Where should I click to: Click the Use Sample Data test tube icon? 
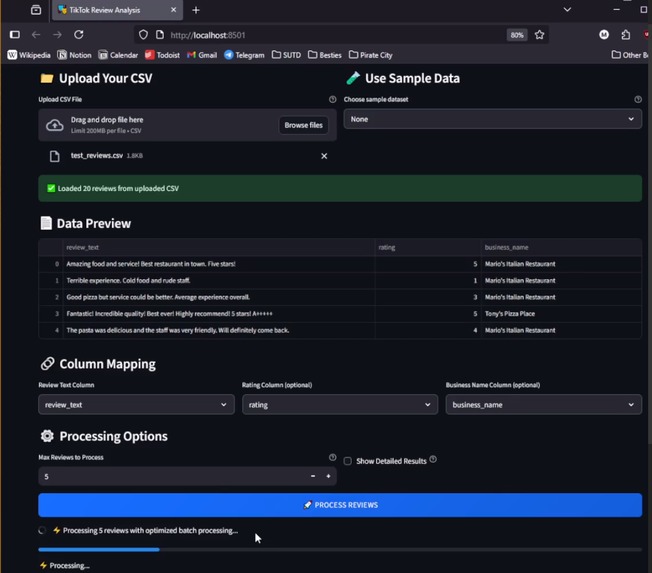(353, 78)
